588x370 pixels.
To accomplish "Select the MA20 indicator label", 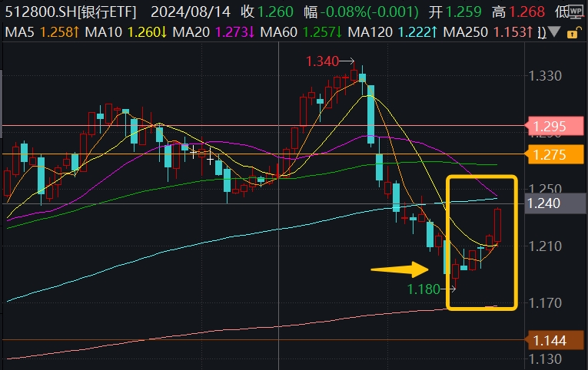I will [x=203, y=32].
